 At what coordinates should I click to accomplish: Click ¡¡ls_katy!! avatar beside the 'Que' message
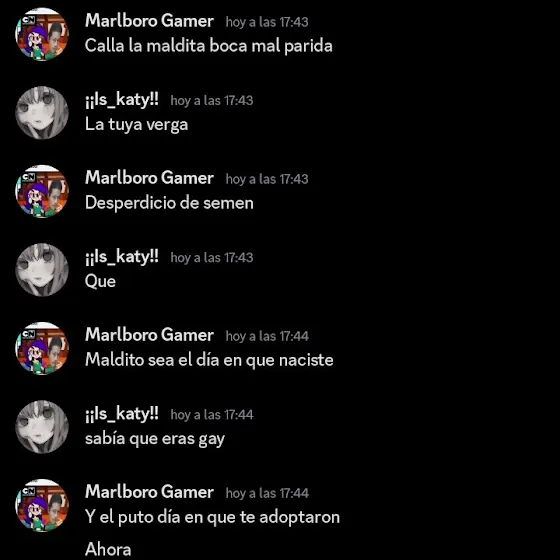[42, 270]
